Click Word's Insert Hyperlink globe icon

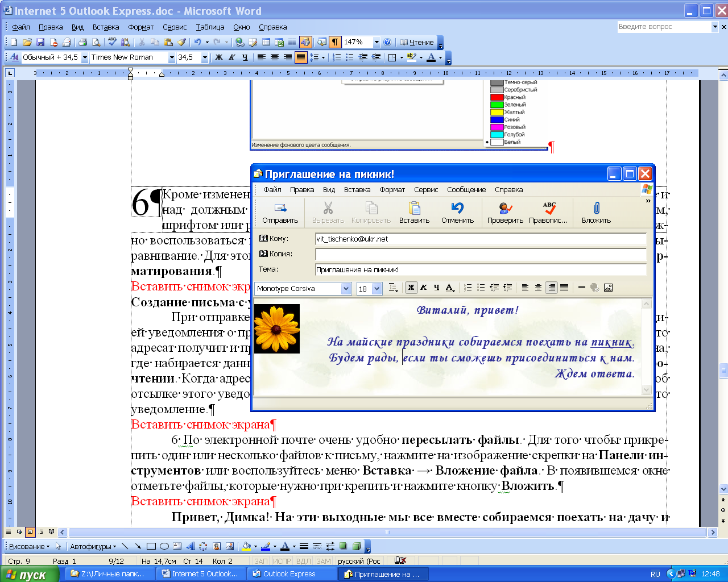click(239, 42)
